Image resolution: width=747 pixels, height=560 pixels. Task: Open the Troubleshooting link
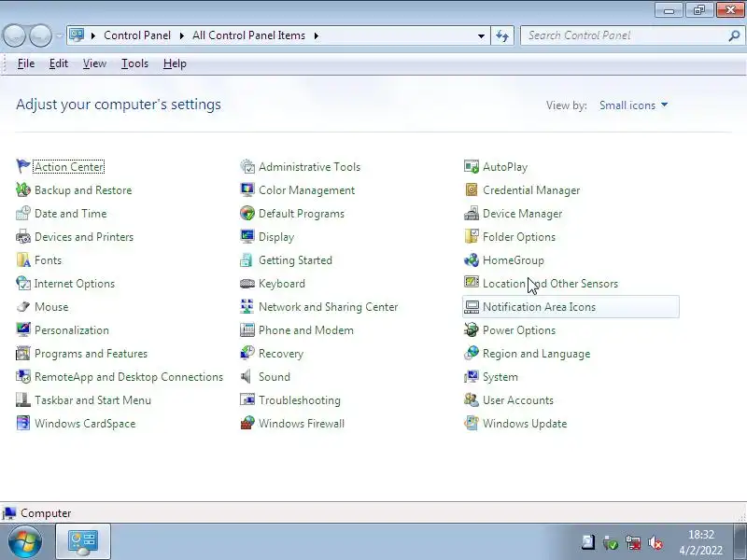point(300,400)
